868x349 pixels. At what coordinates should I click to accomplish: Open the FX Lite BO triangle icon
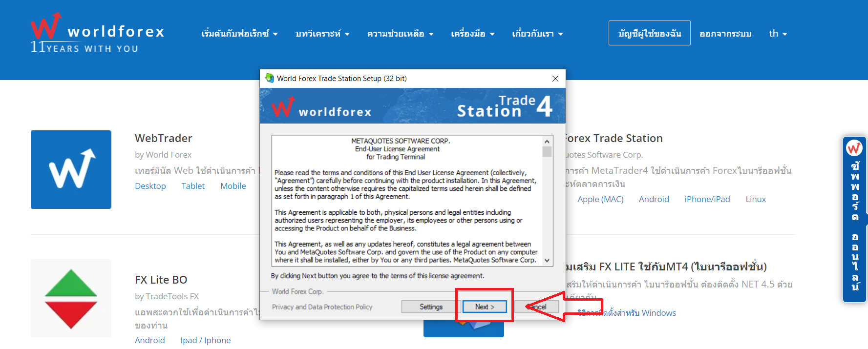click(x=71, y=298)
